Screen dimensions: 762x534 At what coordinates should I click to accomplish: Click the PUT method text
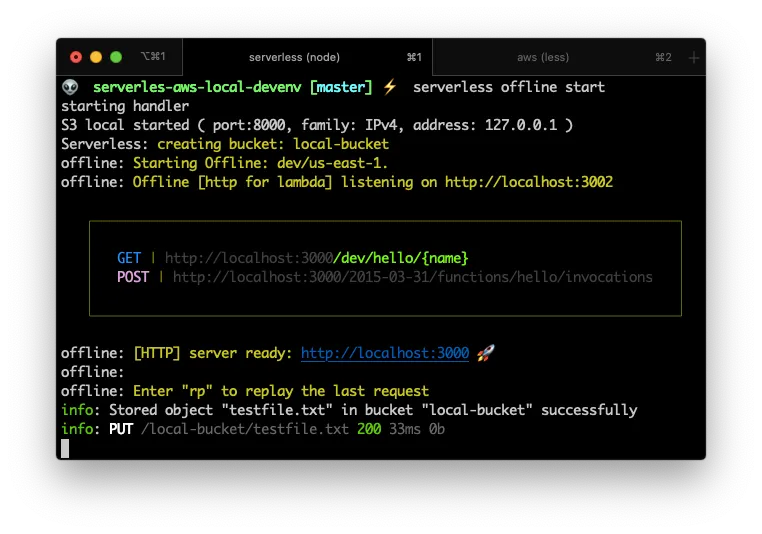click(121, 429)
